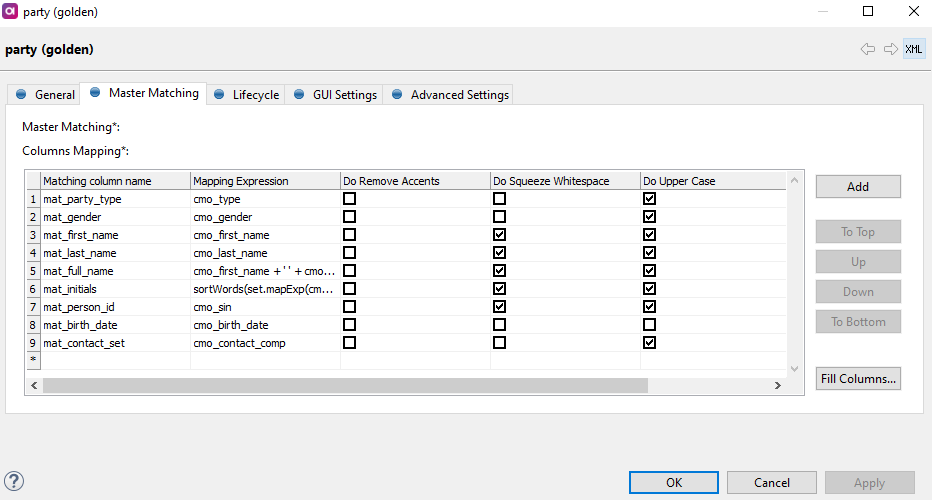Check Do Upper Case for mat_birth_date
This screenshot has width=932, height=500.
tap(649, 325)
